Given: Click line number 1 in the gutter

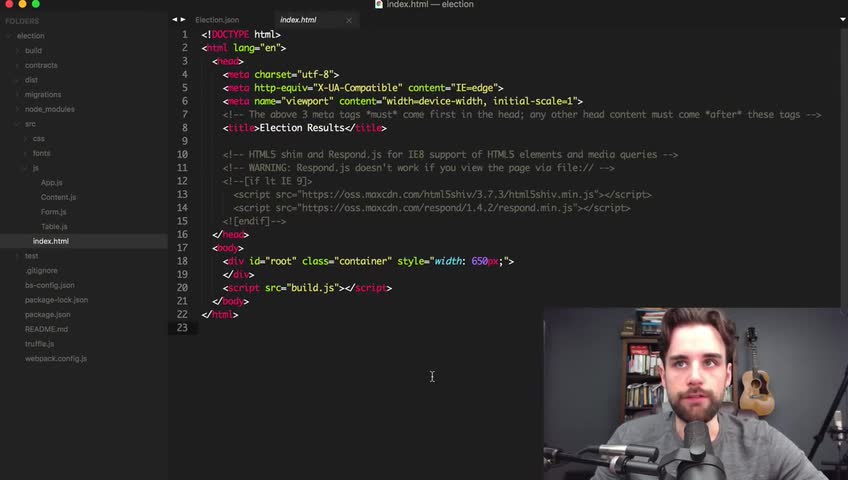Looking at the screenshot, I should [x=184, y=35].
